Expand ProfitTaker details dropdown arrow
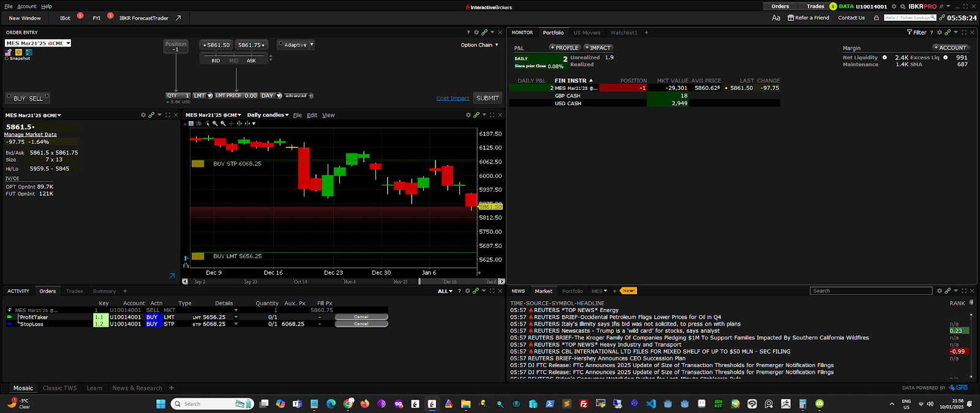The width and height of the screenshot is (980, 413). tap(236, 317)
